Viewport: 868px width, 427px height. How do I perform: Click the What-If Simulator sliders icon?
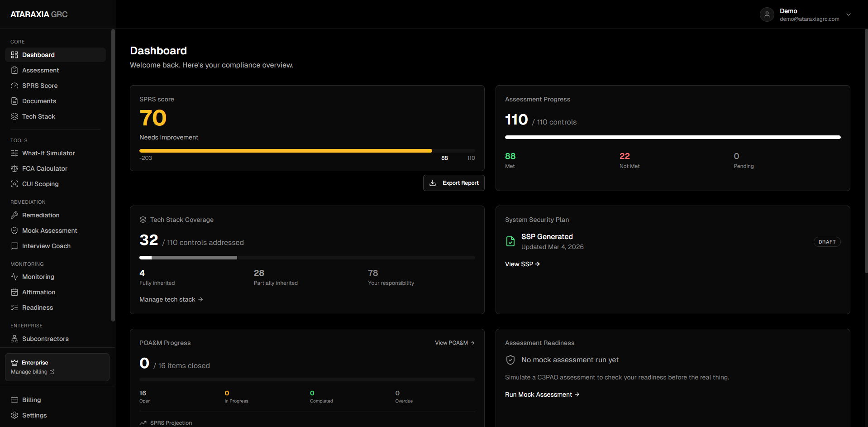(14, 153)
